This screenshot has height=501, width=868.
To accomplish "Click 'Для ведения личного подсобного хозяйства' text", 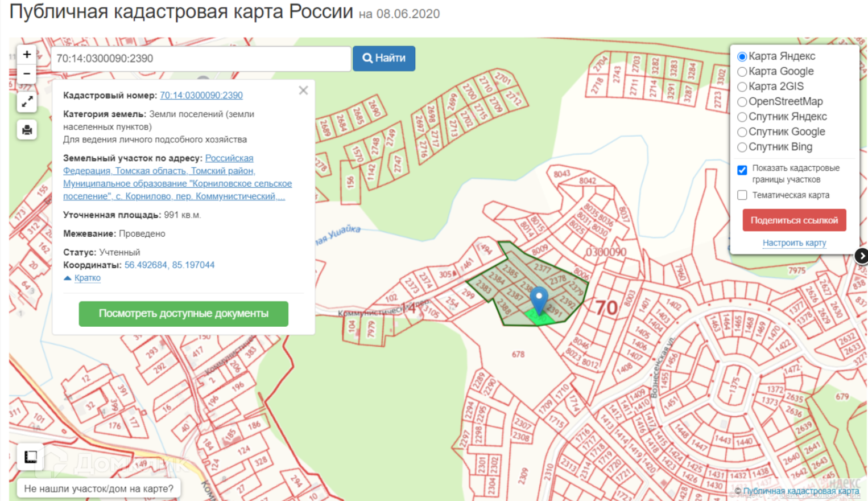I will 155,139.
